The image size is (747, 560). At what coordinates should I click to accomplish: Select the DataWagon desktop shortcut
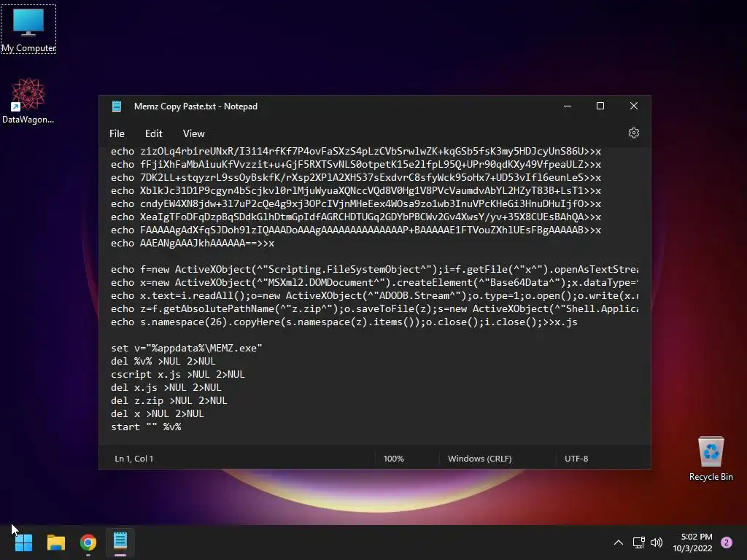[28, 101]
